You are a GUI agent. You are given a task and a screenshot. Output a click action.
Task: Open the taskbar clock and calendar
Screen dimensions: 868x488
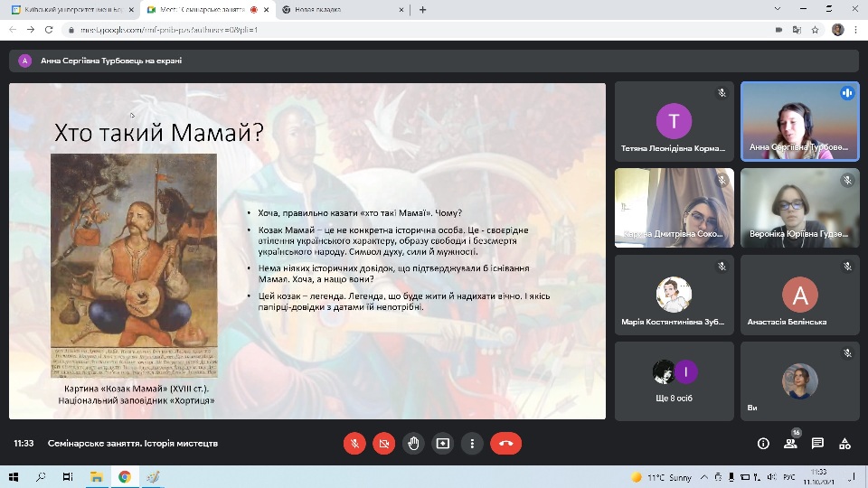819,477
